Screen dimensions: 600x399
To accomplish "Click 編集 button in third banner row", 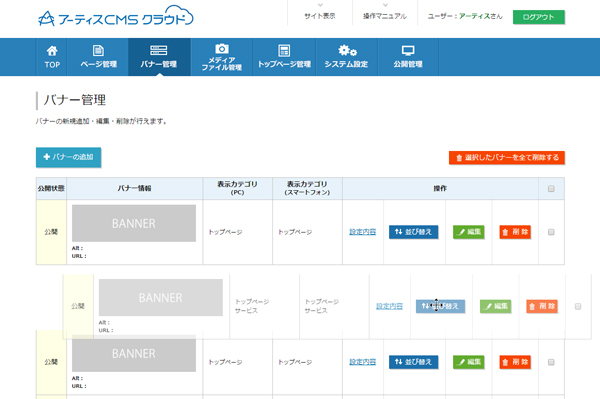I will (469, 362).
